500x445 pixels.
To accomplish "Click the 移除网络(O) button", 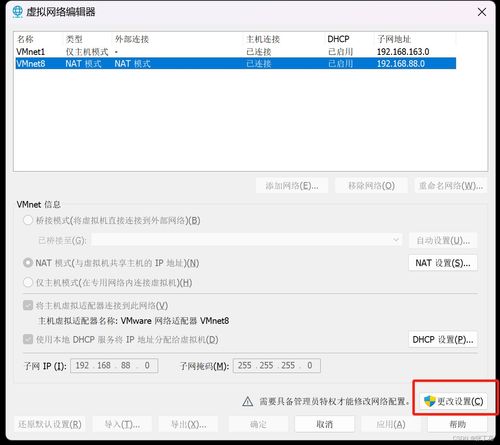I will click(371, 186).
